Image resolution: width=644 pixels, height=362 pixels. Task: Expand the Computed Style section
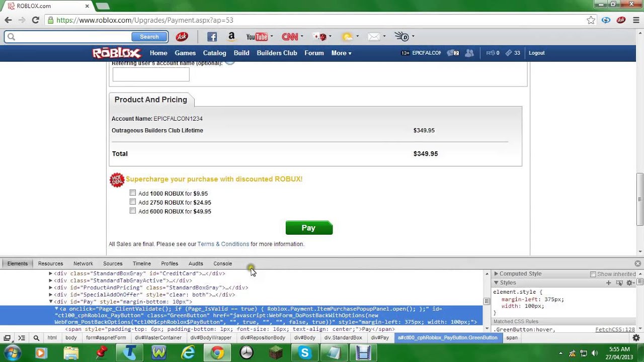[496, 274]
